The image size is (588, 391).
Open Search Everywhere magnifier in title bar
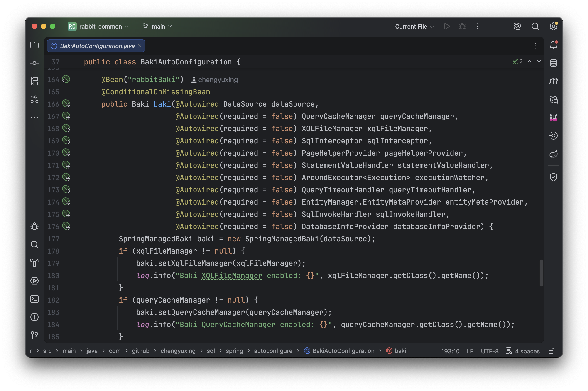(x=535, y=27)
